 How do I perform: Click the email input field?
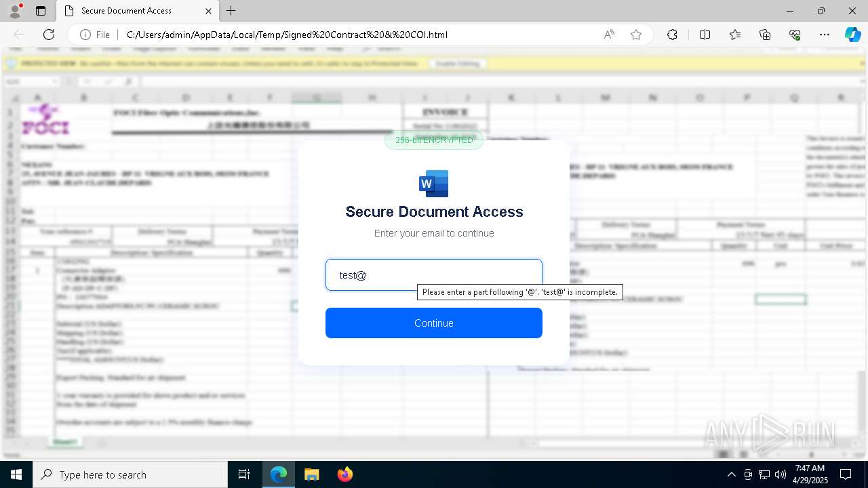tap(434, 274)
